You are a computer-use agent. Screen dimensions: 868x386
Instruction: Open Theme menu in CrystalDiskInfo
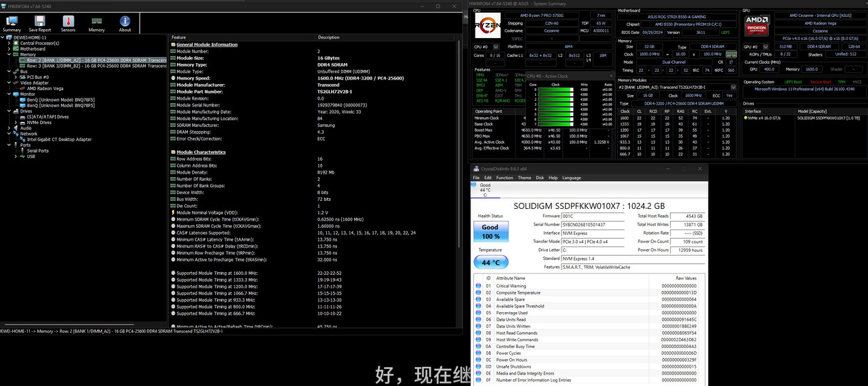pos(524,178)
